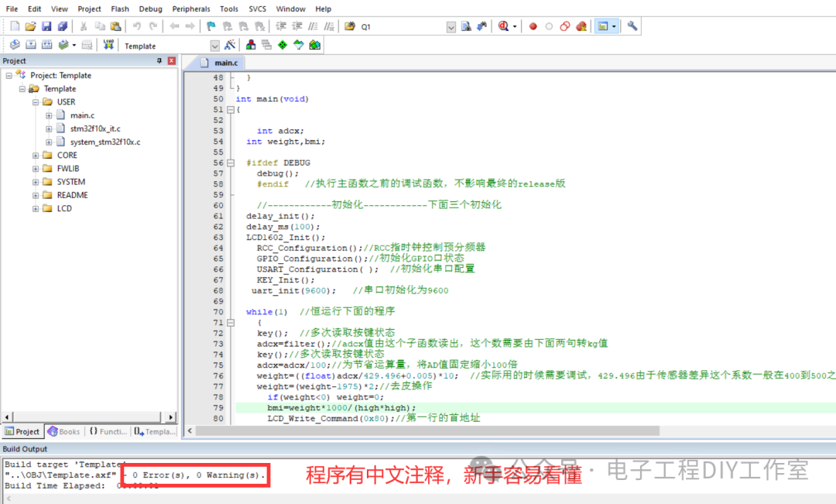Open the Peripherals menu
This screenshot has width=836, height=504.
pos(191,9)
